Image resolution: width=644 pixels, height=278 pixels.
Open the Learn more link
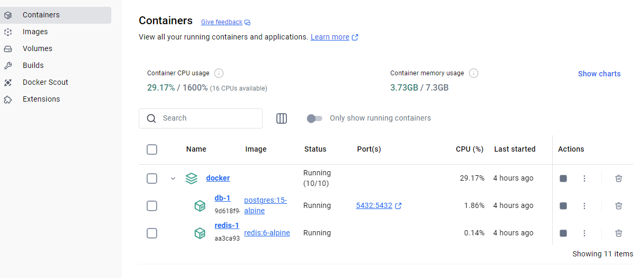(330, 37)
